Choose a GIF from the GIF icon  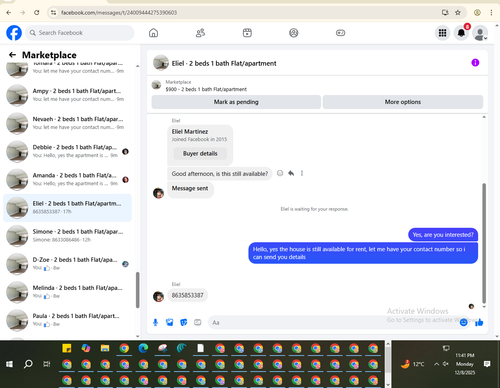(x=198, y=322)
